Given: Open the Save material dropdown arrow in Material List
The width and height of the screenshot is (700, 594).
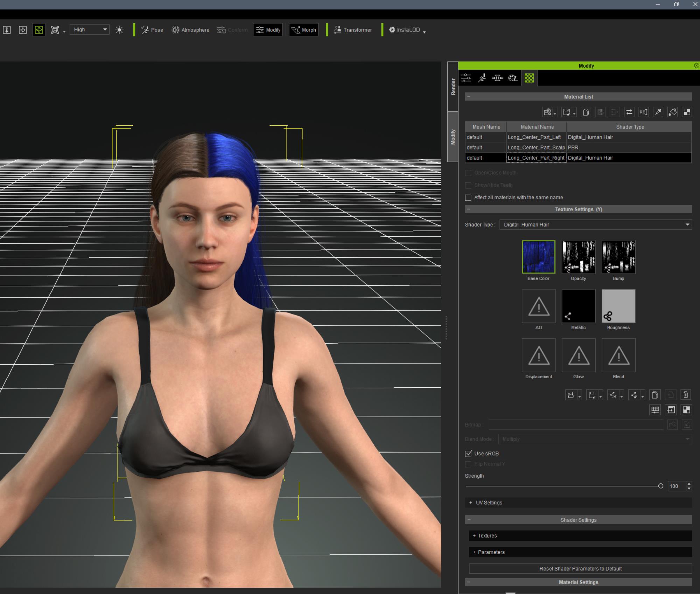Looking at the screenshot, I should 574,113.
